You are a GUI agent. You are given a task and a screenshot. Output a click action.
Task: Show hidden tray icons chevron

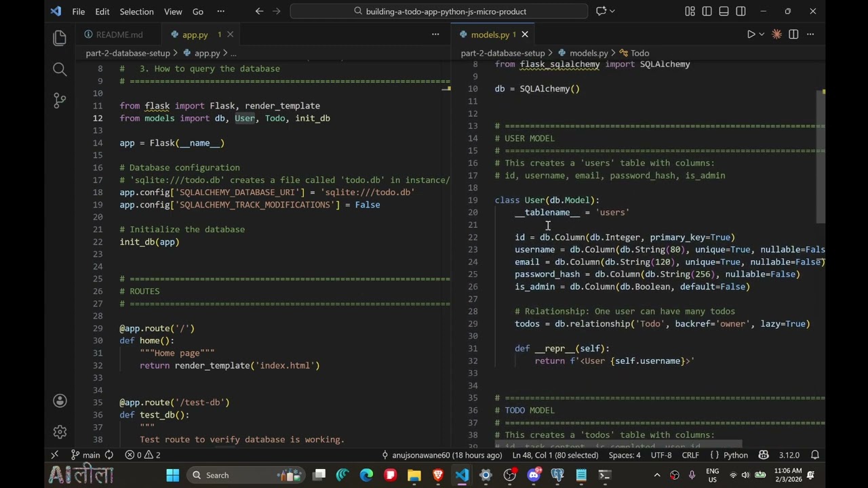656,475
